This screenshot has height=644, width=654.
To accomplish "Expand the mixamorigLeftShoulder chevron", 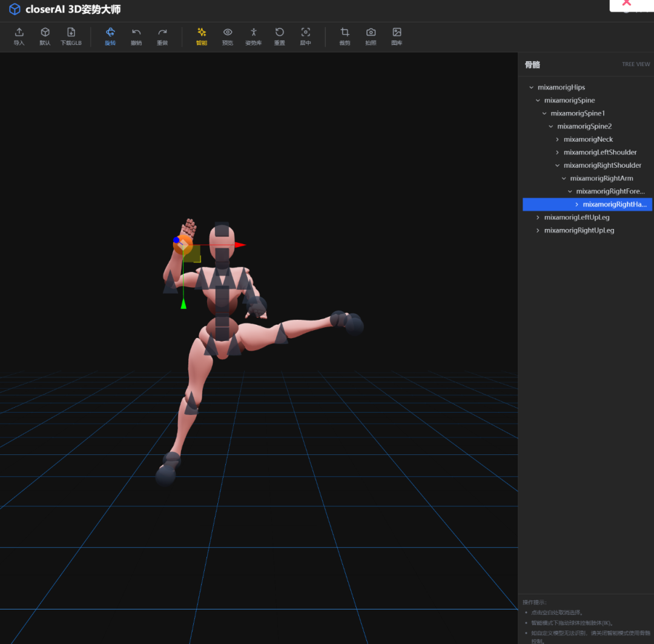I will point(558,153).
